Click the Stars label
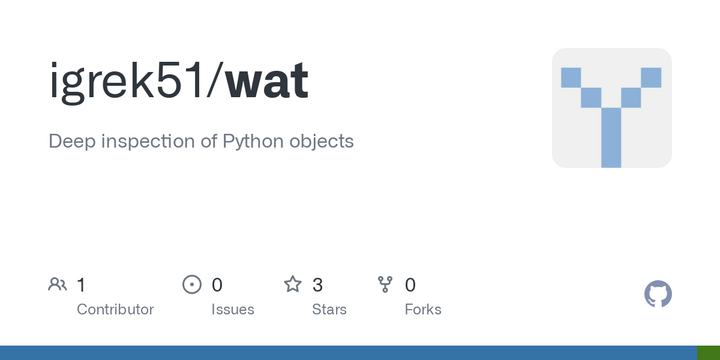 pyautogui.click(x=329, y=309)
